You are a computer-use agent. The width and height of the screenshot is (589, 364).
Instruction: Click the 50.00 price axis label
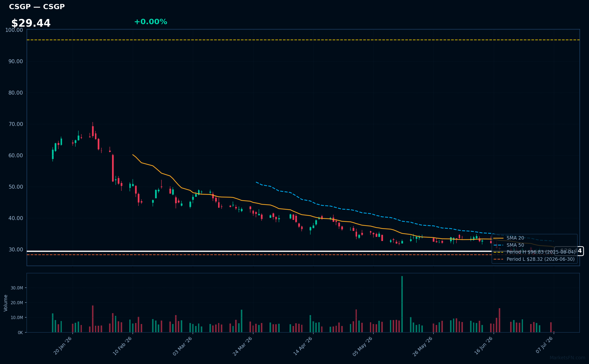point(16,187)
